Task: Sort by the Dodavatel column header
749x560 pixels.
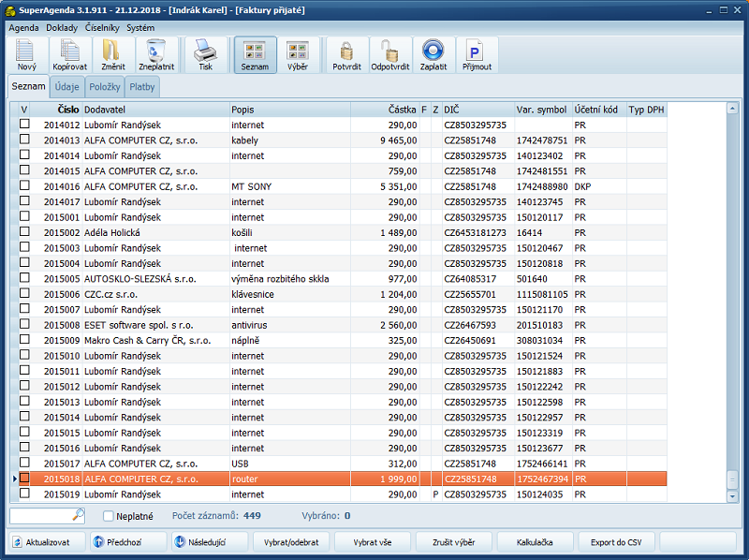Action: tap(156, 110)
